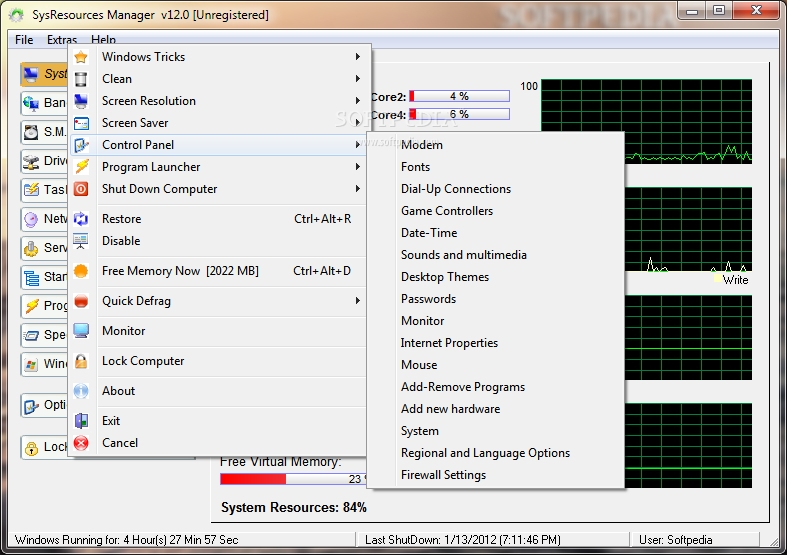This screenshot has height=555, width=787.
Task: Click the Core2 usage bar
Action: [x=459, y=96]
